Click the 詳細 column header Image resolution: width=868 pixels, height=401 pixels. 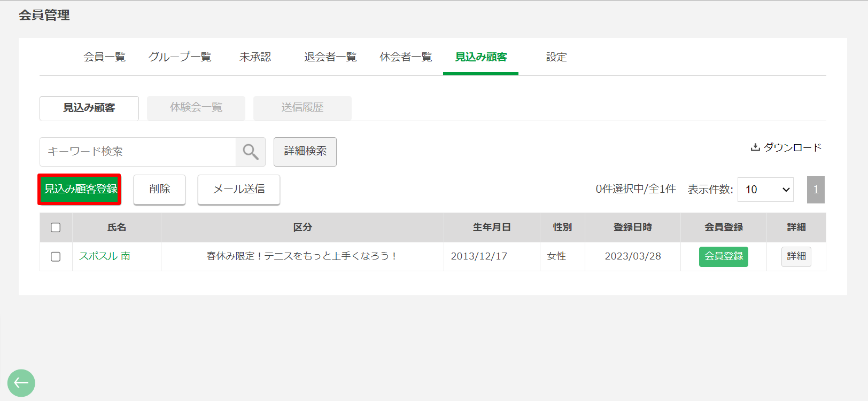coord(796,227)
